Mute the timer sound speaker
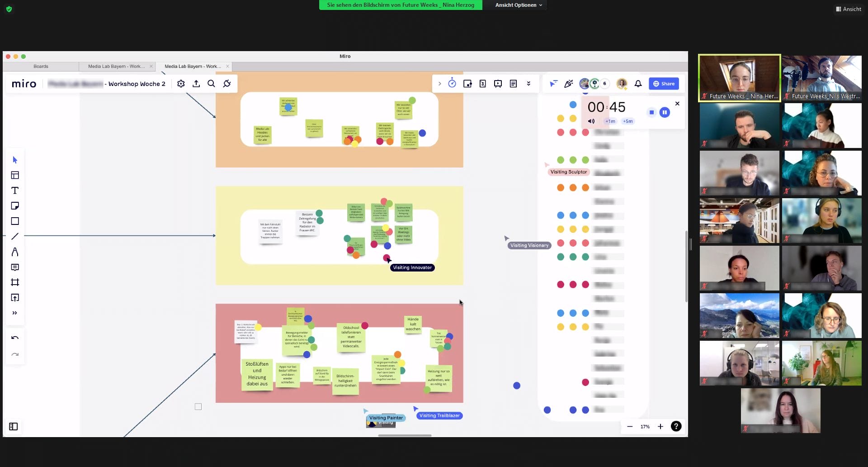This screenshot has height=467, width=868. click(x=591, y=121)
